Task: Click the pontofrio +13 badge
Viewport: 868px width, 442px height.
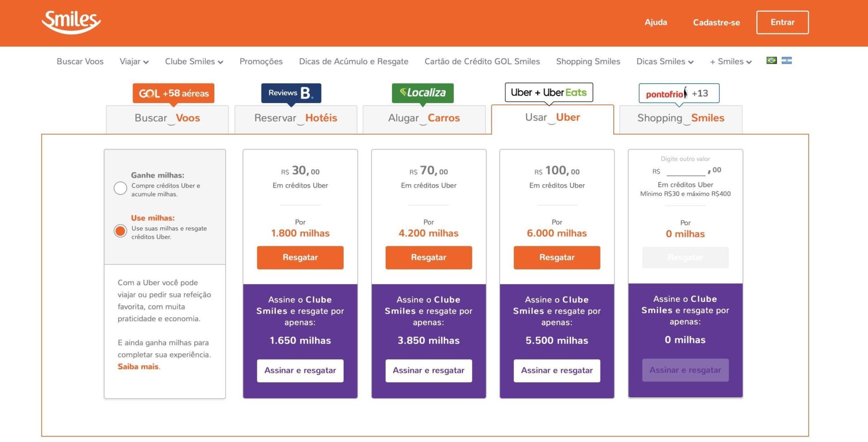Action: (x=679, y=93)
